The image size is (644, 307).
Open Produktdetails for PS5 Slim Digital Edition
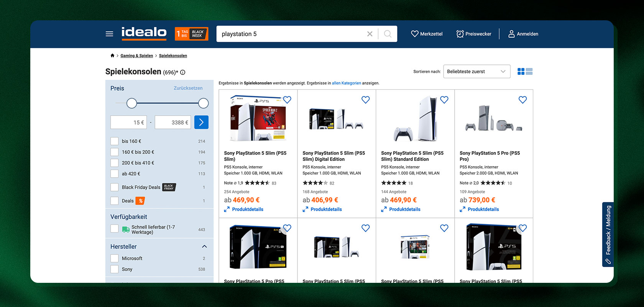point(326,209)
